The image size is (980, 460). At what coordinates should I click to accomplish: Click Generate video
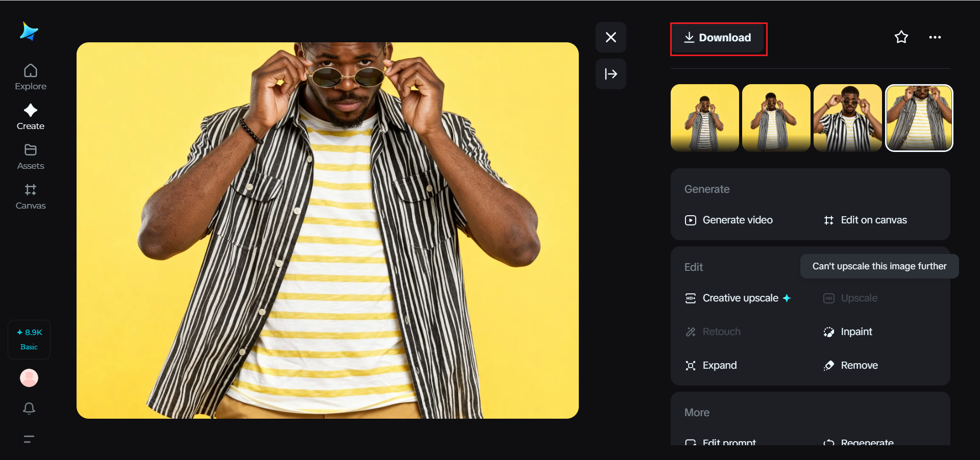click(x=729, y=220)
